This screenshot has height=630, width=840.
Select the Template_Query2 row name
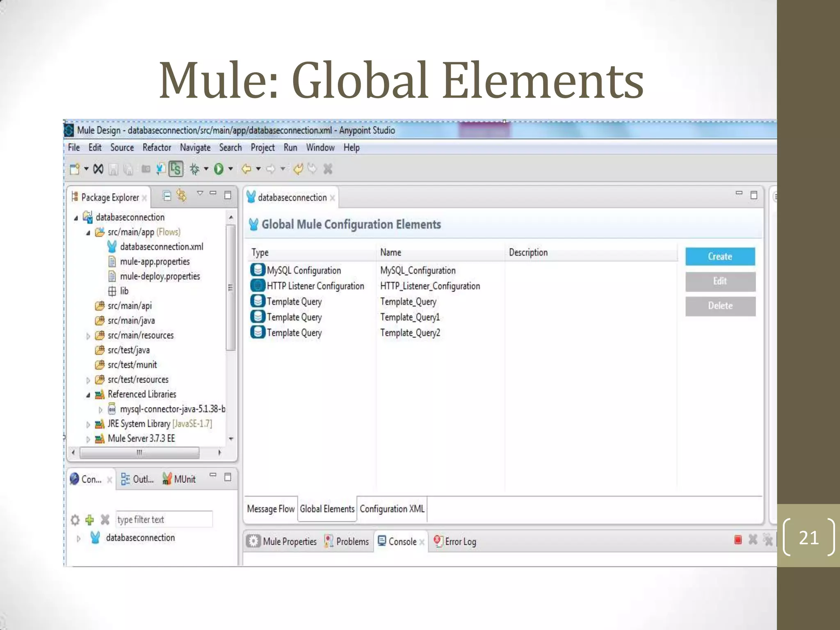[410, 333]
